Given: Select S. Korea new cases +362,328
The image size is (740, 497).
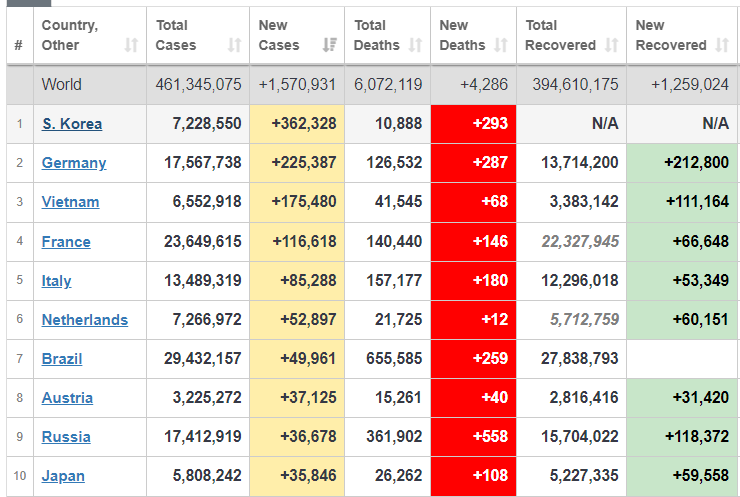Looking at the screenshot, I should [304, 124].
